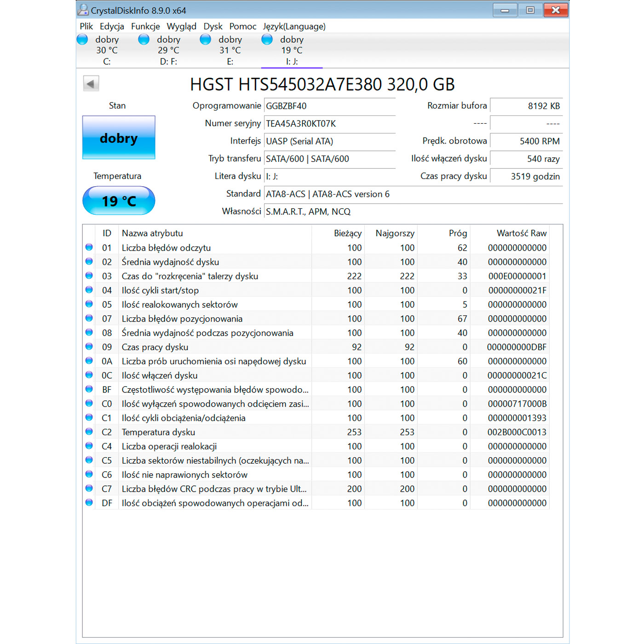Click status orb for attribute C5
The width and height of the screenshot is (644, 644).
[89, 460]
